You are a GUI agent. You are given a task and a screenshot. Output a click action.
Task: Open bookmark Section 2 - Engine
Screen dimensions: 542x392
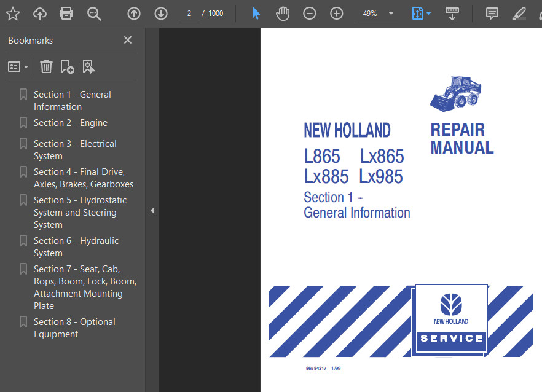(71, 123)
